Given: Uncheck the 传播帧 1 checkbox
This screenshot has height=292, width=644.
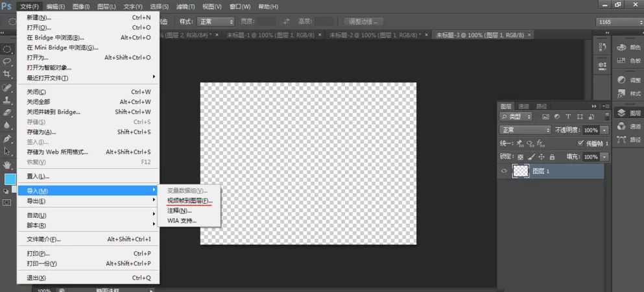Looking at the screenshot, I should 580,143.
